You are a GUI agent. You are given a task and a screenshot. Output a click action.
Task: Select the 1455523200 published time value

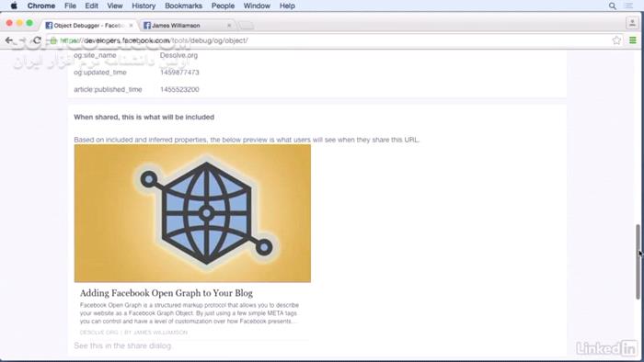point(179,89)
